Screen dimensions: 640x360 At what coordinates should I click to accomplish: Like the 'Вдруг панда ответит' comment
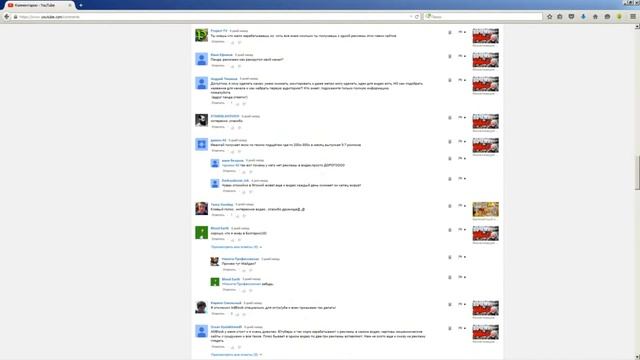pos(238,104)
